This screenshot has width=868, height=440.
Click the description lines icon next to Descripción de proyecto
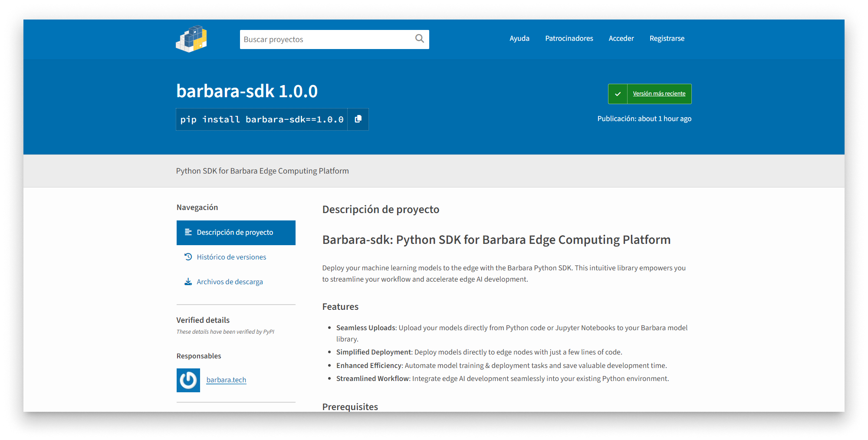(x=188, y=232)
